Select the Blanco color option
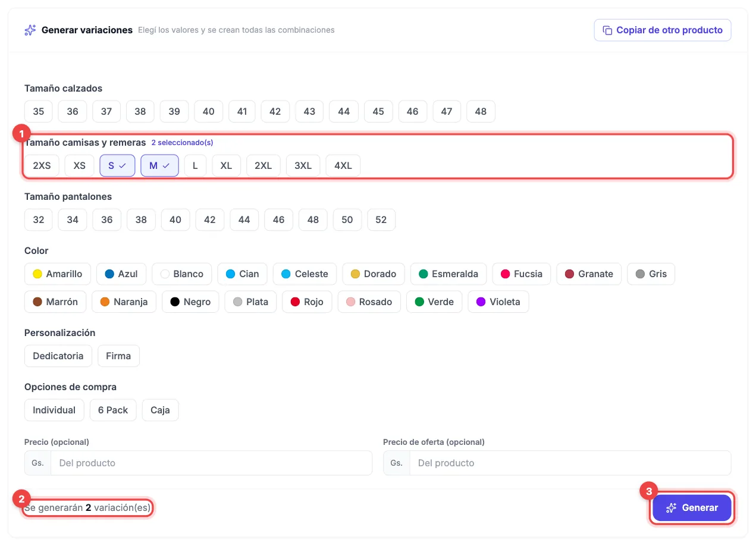The width and height of the screenshot is (756, 546). [181, 274]
